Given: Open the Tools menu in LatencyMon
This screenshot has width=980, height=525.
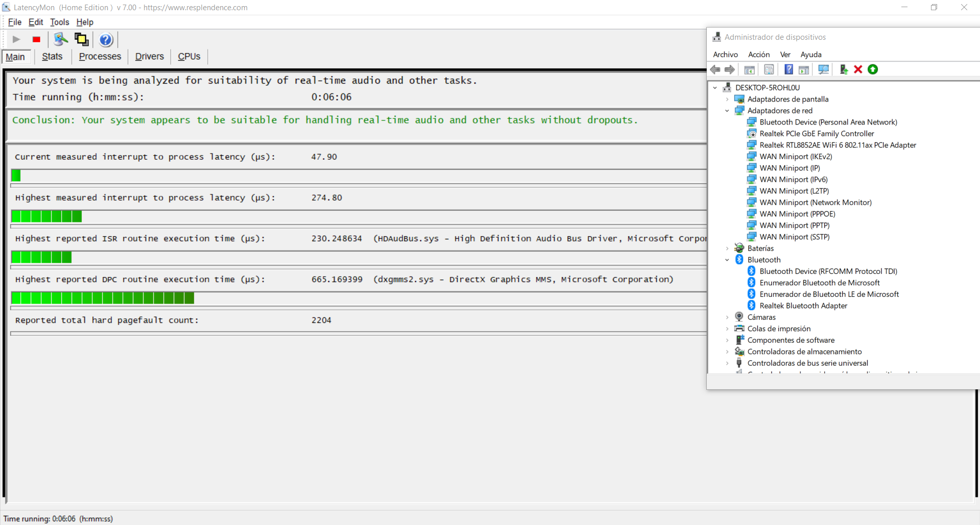Looking at the screenshot, I should (x=59, y=22).
